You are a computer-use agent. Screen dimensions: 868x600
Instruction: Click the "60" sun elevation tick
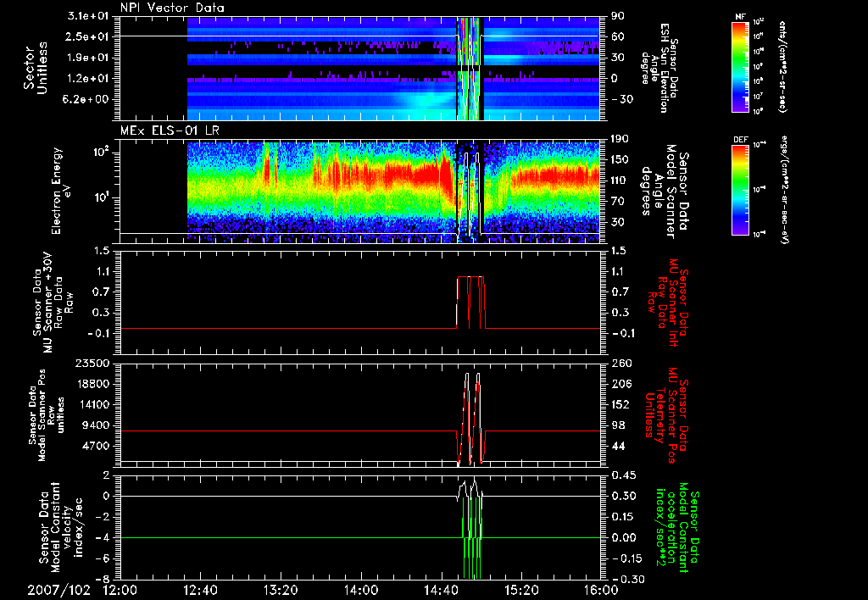(618, 36)
